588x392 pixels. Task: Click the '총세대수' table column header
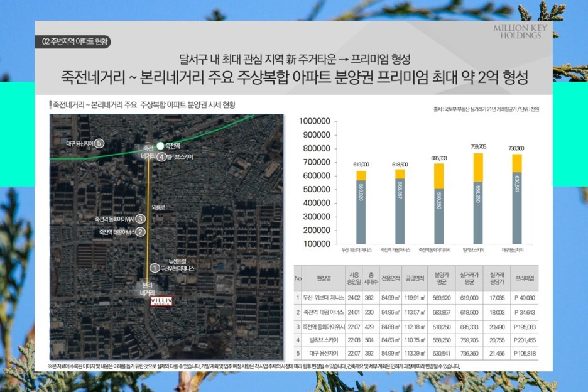pos(371,278)
